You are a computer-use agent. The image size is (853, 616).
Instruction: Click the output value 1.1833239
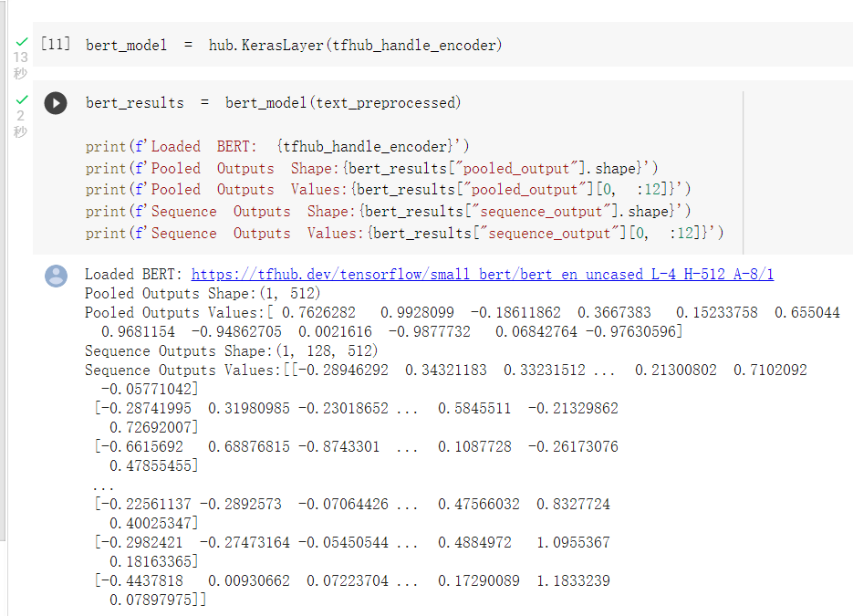(x=574, y=580)
